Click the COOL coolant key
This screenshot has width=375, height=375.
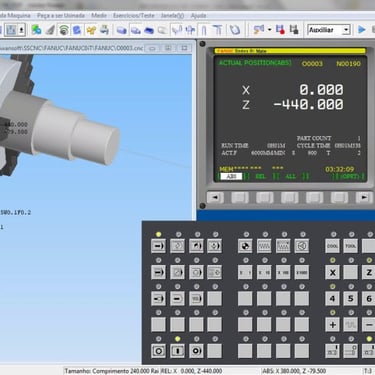(x=332, y=246)
